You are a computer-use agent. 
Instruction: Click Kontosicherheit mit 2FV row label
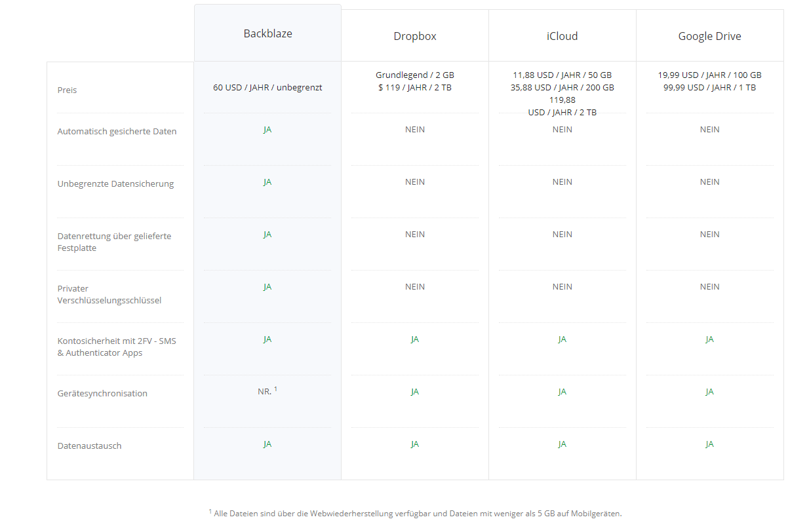[117, 347]
